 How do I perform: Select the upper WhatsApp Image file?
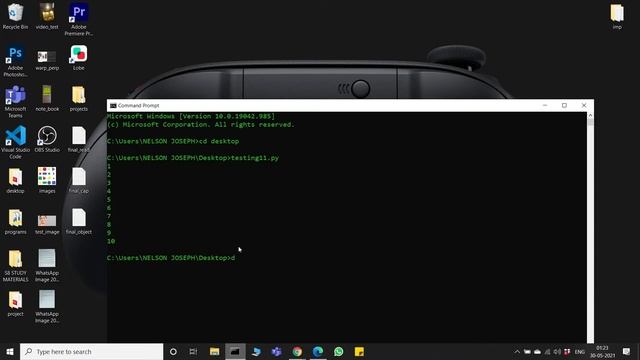(x=47, y=266)
